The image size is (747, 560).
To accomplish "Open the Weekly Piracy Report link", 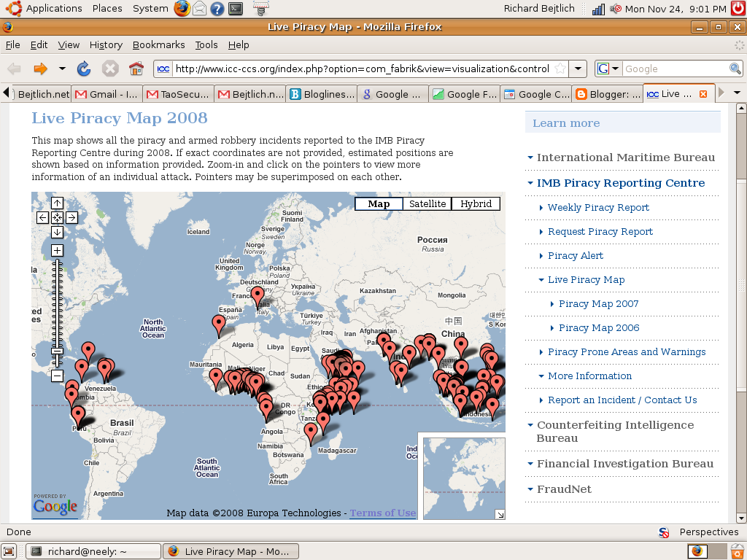I will (598, 208).
